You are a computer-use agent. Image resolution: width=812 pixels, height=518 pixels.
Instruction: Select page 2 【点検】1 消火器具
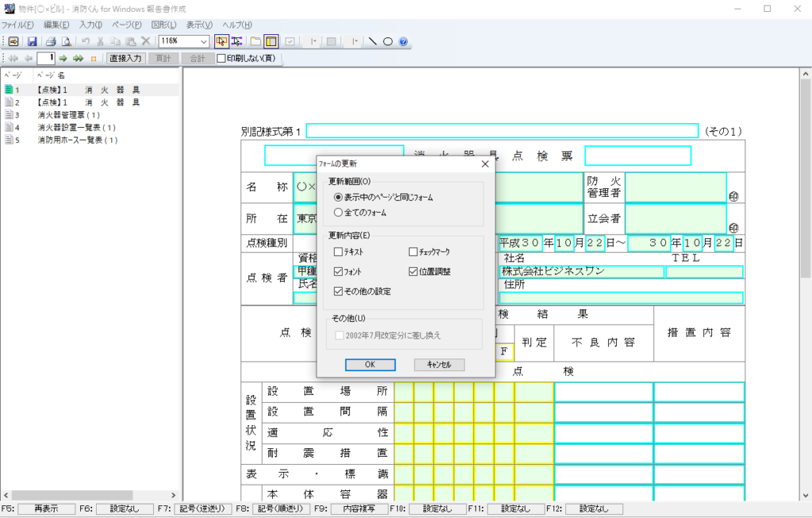(90, 102)
